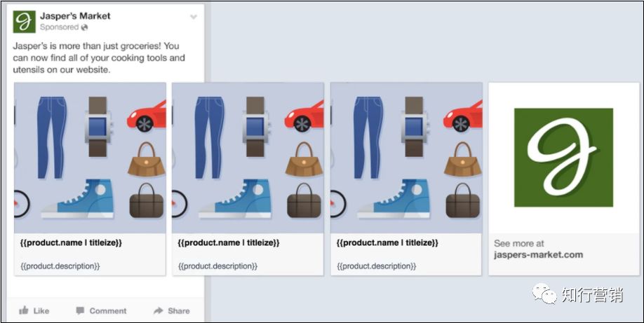Click the public globe icon beside Sponsored
The height and width of the screenshot is (323, 644).
pyautogui.click(x=85, y=27)
